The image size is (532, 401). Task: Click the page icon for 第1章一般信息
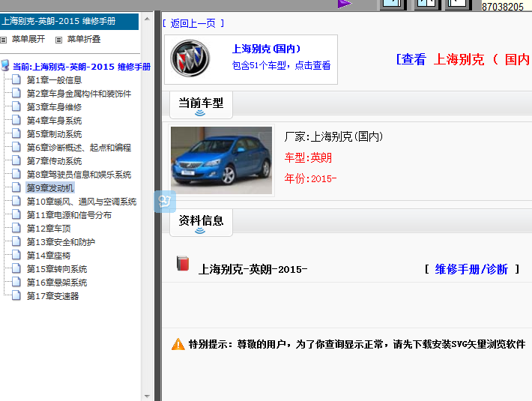[x=16, y=79]
